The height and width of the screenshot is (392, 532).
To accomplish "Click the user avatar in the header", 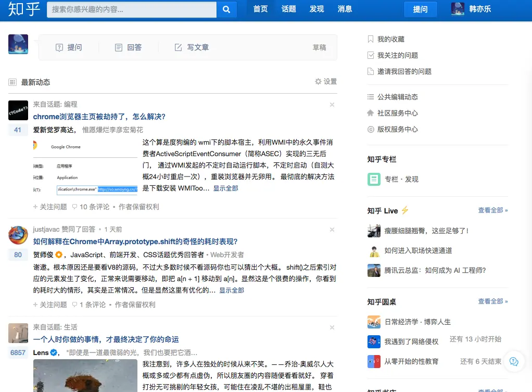I will [458, 9].
